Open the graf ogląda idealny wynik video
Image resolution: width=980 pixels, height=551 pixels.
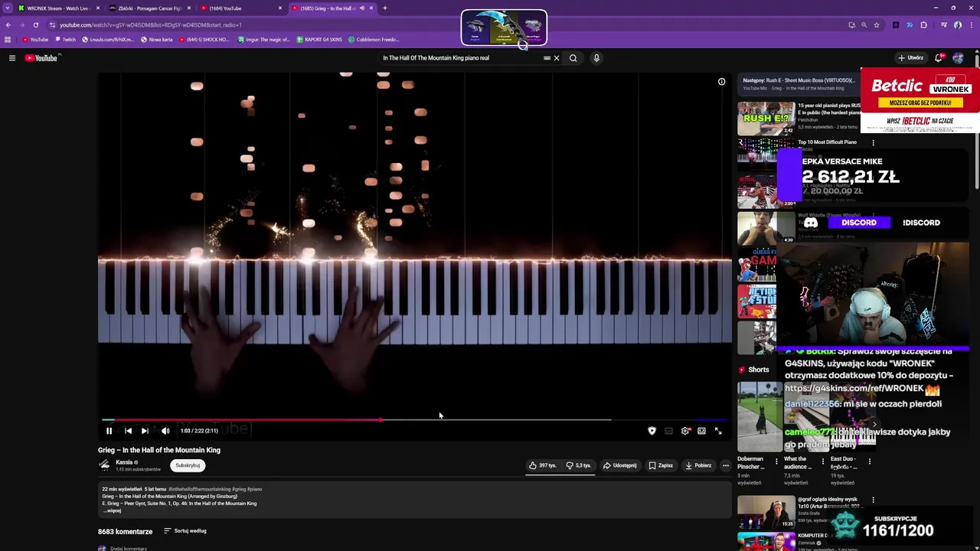point(766,512)
